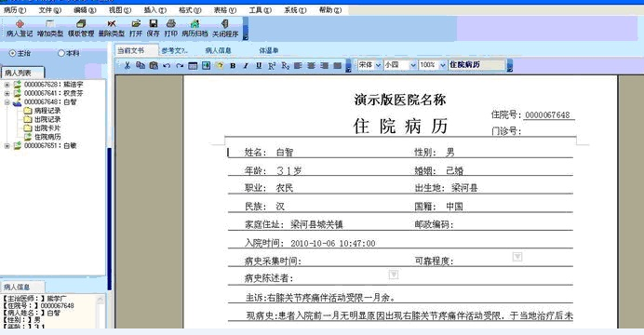Toggle underline with the U icon
644x335 pixels.
[x=259, y=65]
